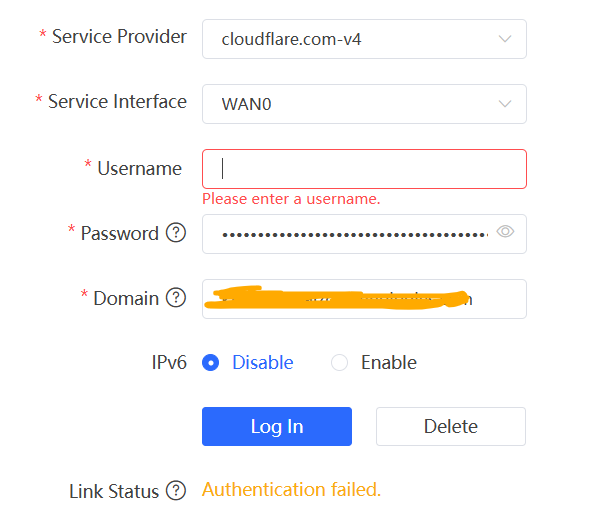This screenshot has height=510, width=600.
Task: Open the Service Interface dropdown
Action: pyautogui.click(x=364, y=104)
